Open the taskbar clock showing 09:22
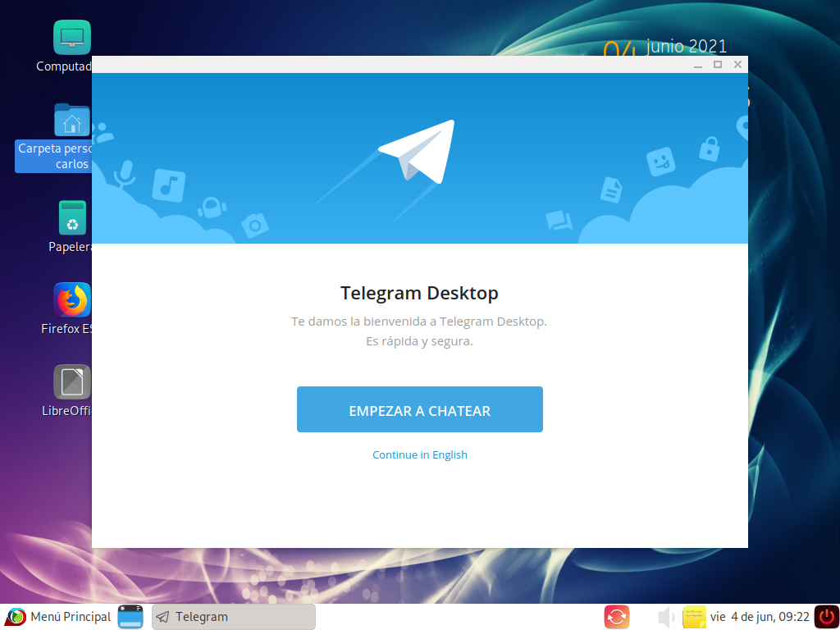Viewport: 840px width, 630px height. point(759,617)
